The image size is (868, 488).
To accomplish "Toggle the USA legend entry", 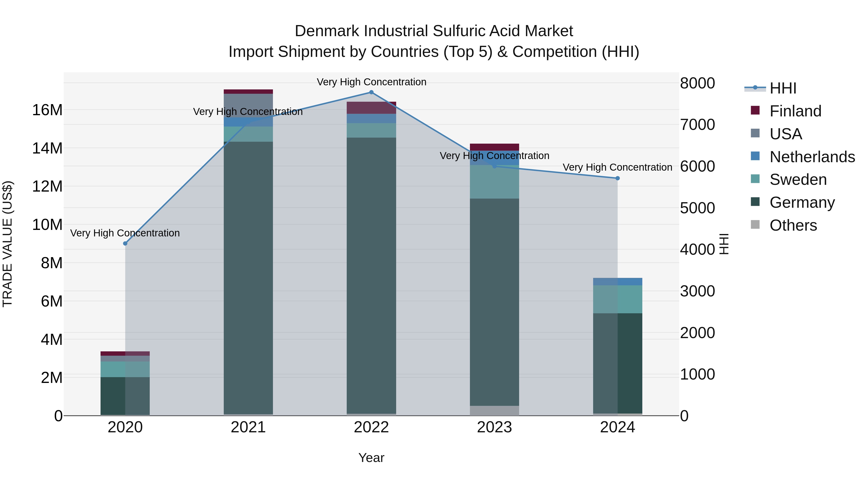I will (x=776, y=134).
